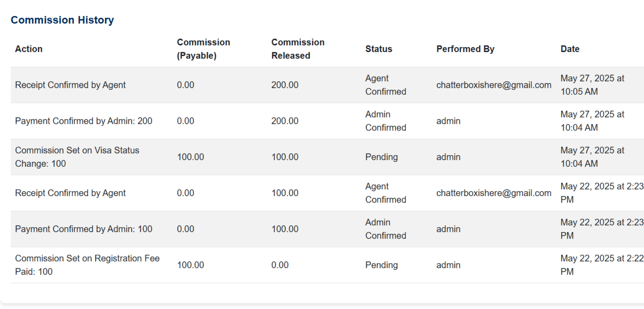Click Commission Set on Registration Fee Paid action
Image resolution: width=644 pixels, height=309 pixels.
(x=87, y=265)
